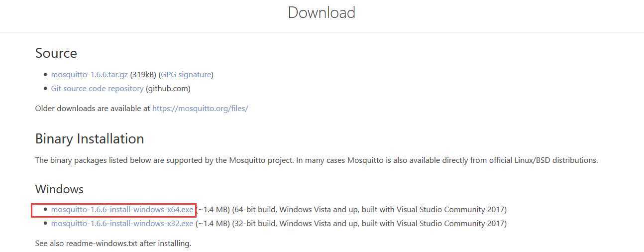
Task: Download mosquitto-1.6.6-install-windows-x32.exe
Action: pyautogui.click(x=122, y=224)
